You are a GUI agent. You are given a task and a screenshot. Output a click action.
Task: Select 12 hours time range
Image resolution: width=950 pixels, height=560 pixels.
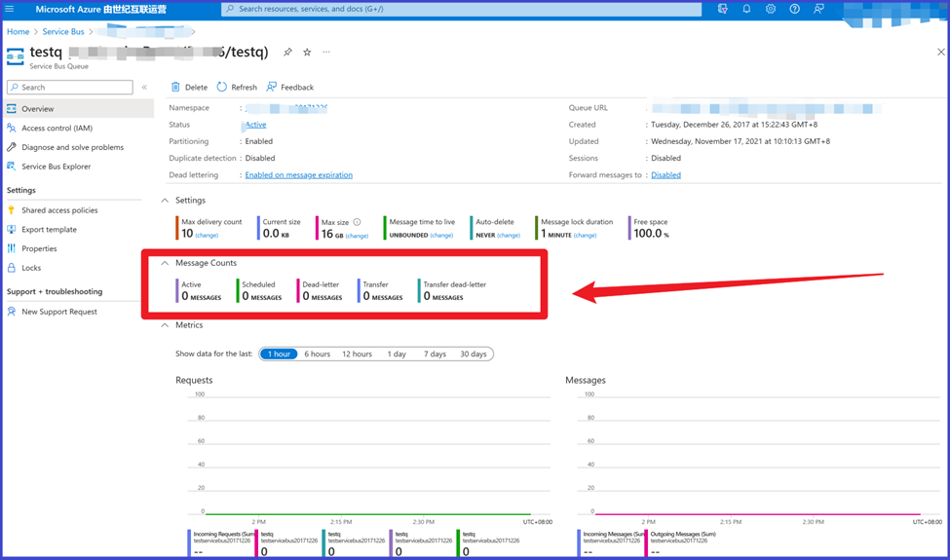point(357,355)
